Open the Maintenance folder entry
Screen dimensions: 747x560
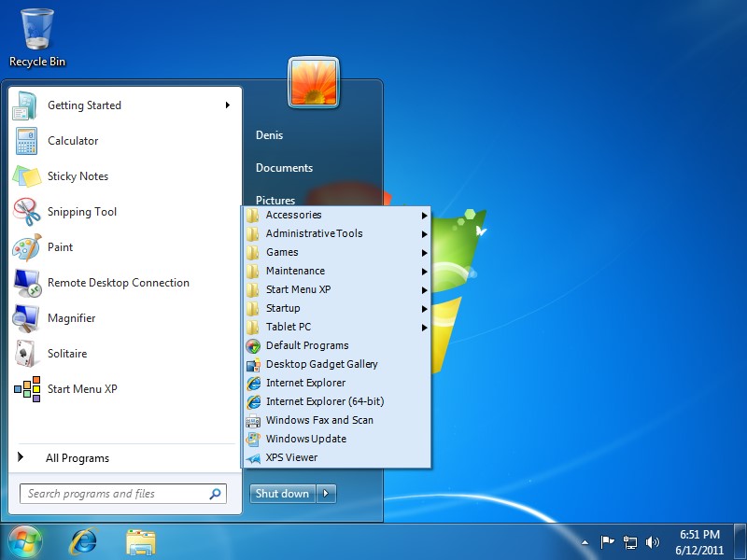pos(337,271)
